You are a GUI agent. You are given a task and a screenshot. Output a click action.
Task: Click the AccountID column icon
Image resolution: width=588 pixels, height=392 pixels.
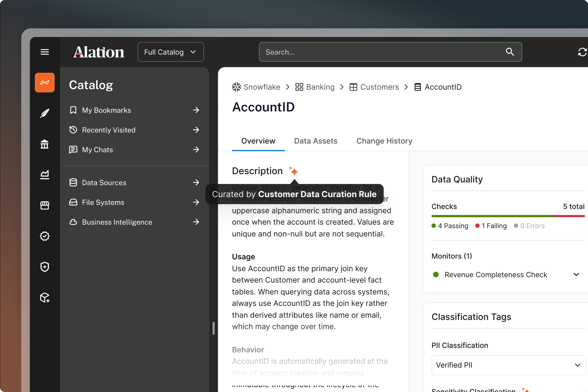coord(418,87)
